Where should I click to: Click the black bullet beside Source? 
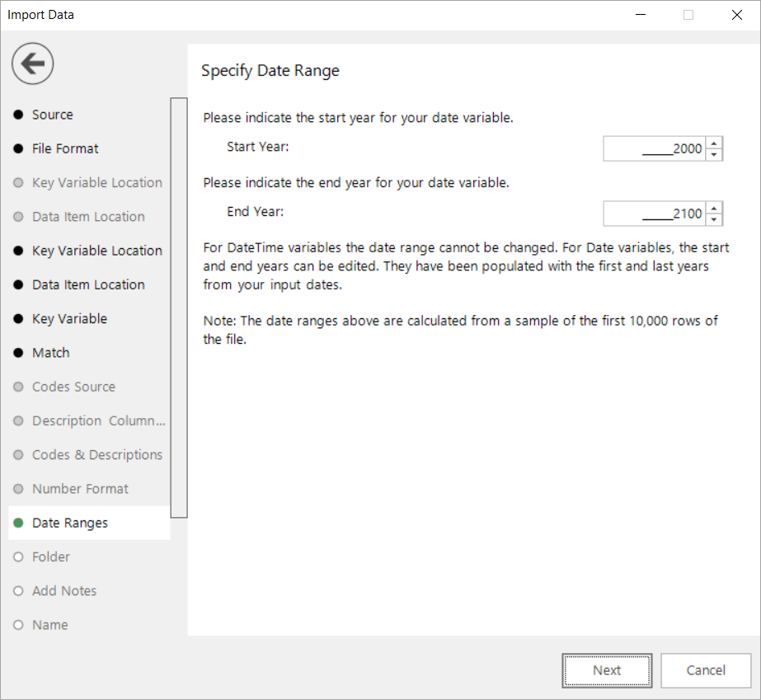click(18, 115)
